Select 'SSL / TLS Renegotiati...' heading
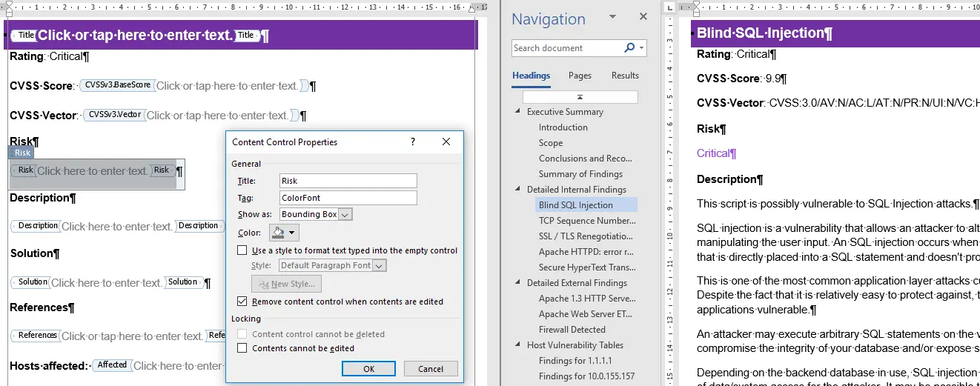 click(586, 236)
